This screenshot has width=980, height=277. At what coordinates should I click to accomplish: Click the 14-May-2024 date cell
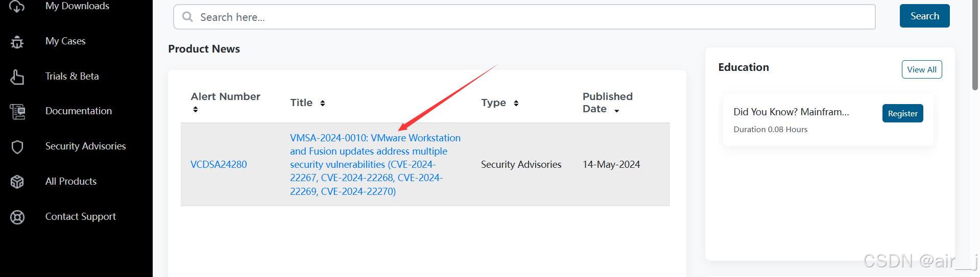611,164
